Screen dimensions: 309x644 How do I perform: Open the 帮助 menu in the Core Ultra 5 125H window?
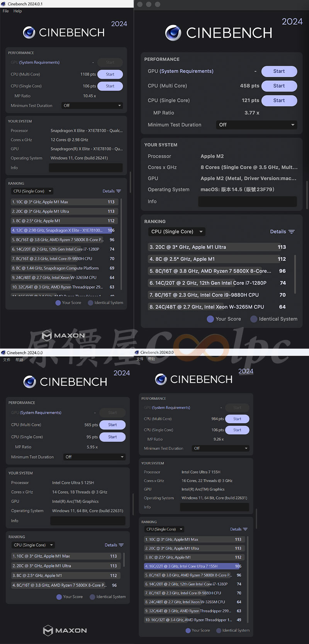(x=19, y=359)
